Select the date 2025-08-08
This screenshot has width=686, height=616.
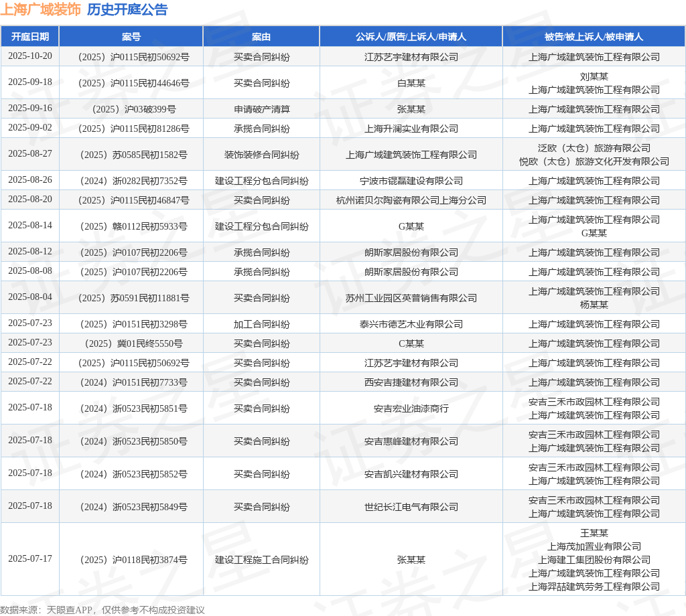coord(29,271)
